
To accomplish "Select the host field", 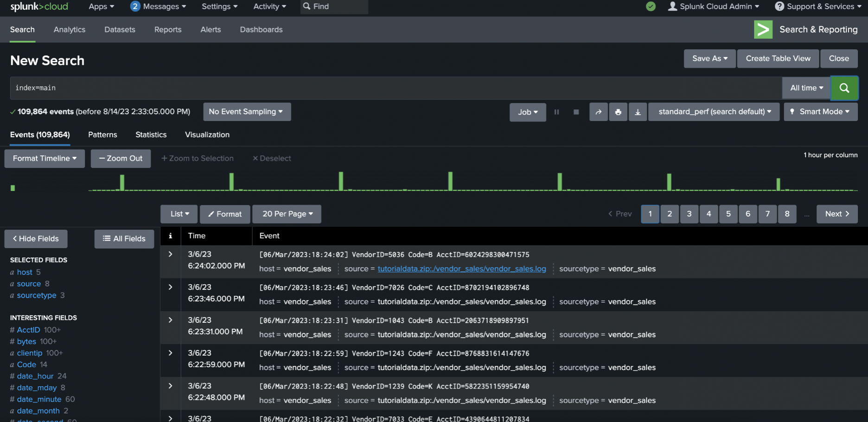I will tap(25, 272).
